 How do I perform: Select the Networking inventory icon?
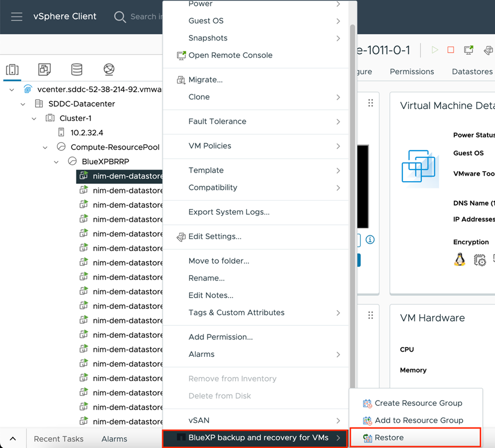[x=109, y=69]
